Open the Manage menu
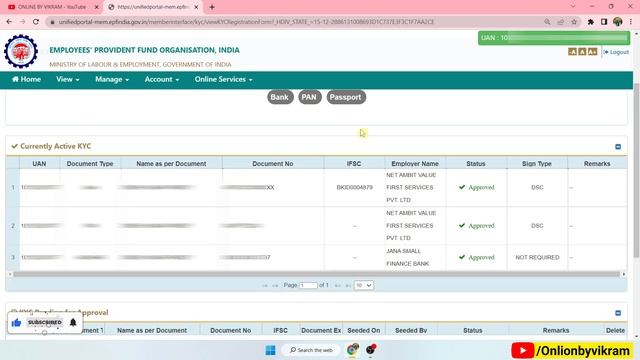 (x=112, y=80)
